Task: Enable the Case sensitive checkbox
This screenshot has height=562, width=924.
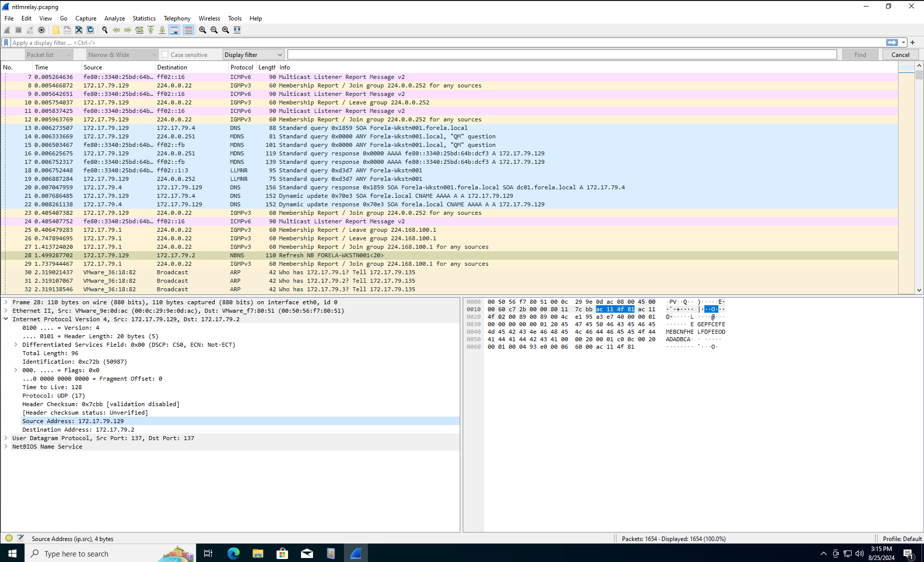Action: [165, 54]
